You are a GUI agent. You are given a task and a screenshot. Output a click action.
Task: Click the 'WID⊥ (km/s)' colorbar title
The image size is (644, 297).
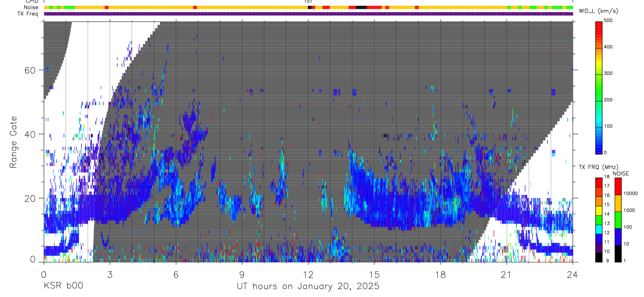(x=598, y=10)
